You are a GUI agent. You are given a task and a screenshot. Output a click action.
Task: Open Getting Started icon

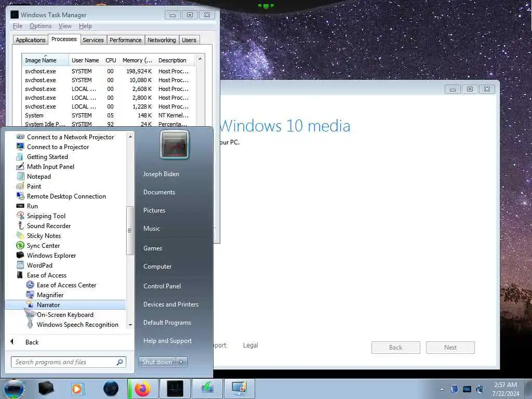click(20, 156)
